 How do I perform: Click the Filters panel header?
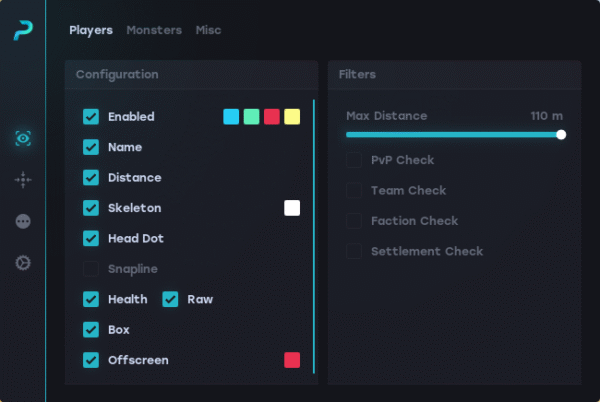(x=455, y=75)
